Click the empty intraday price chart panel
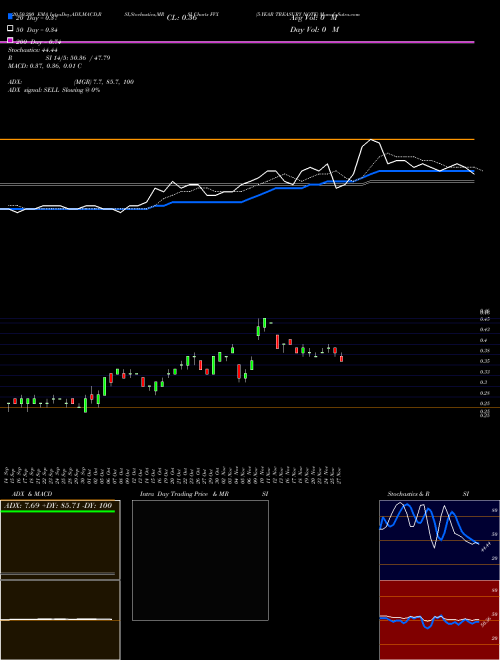 [x=200, y=560]
